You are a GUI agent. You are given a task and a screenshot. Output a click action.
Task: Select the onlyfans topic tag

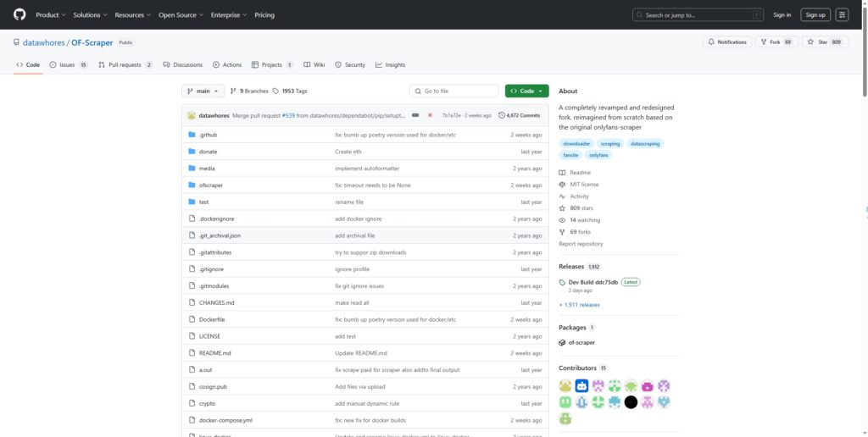(598, 156)
